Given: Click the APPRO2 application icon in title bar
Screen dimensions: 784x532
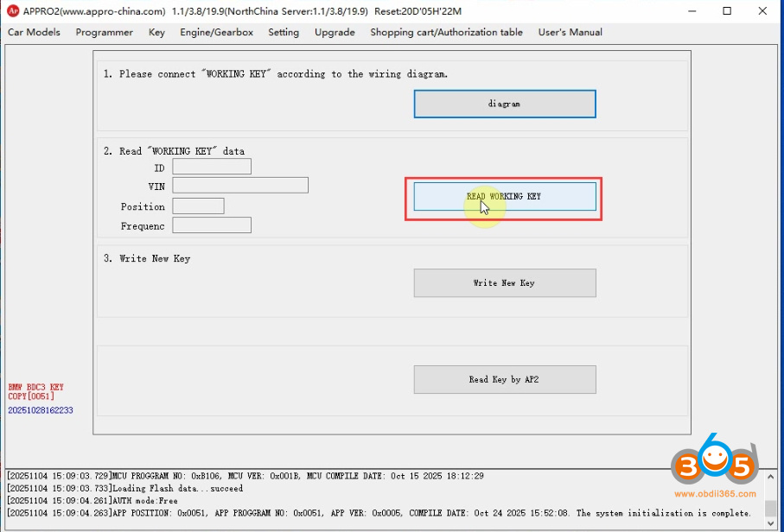Looking at the screenshot, I should (x=12, y=11).
